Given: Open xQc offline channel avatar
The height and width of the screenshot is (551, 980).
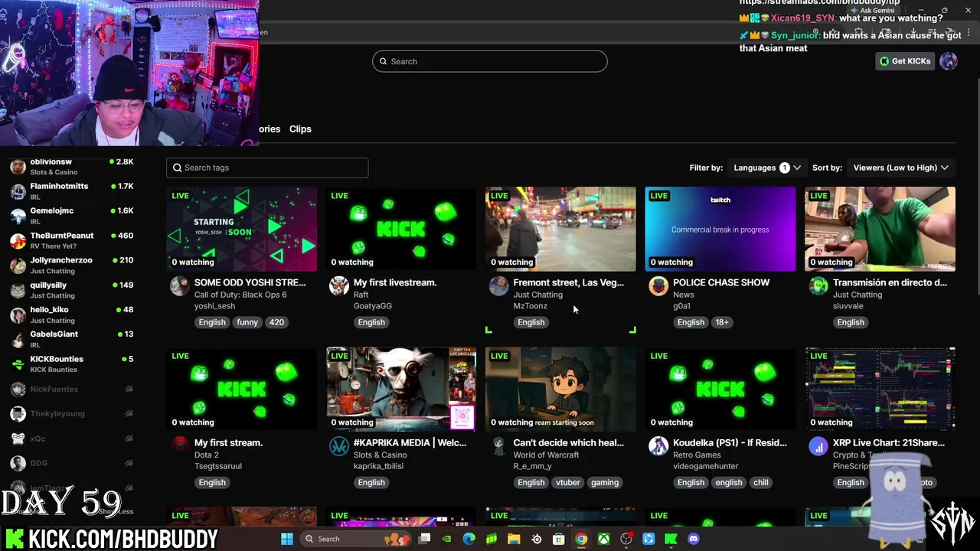Looking at the screenshot, I should (18, 439).
